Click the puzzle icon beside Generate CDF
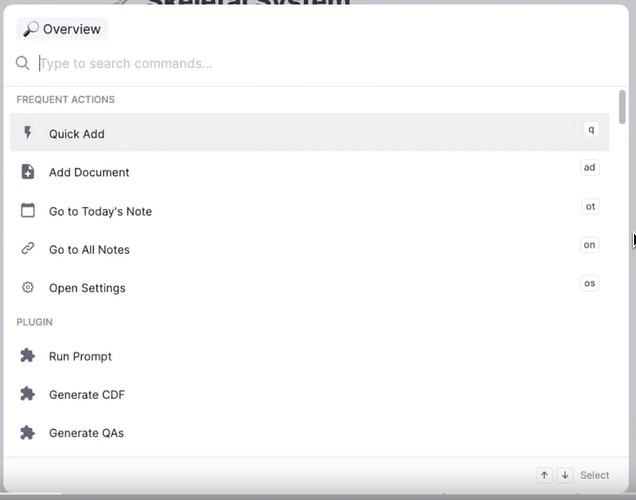 click(x=28, y=394)
